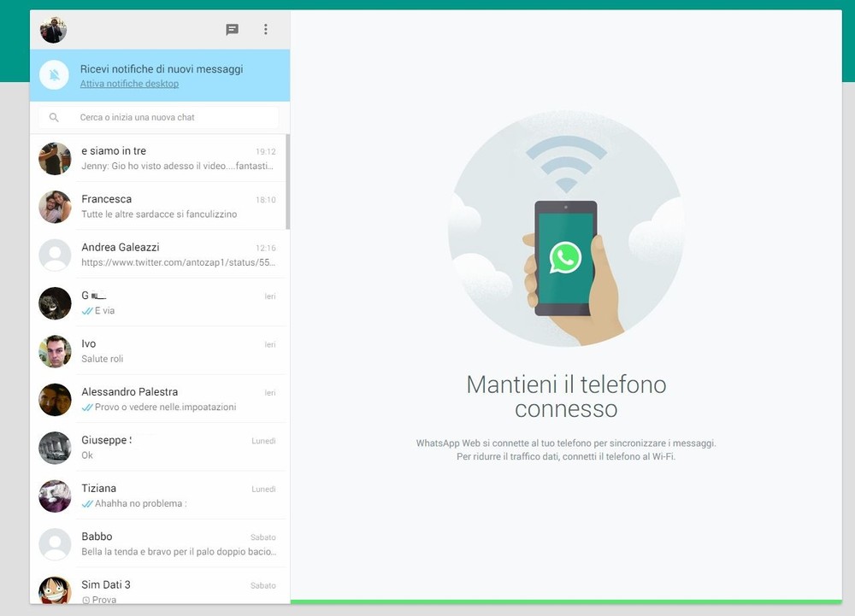Click the new chat icon
The image size is (855, 616).
pyautogui.click(x=232, y=30)
